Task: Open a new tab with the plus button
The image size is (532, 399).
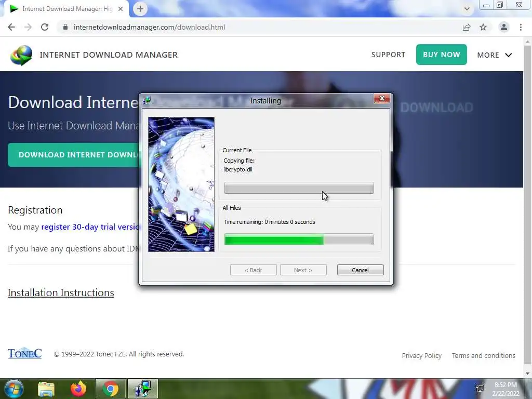Action: point(140,9)
